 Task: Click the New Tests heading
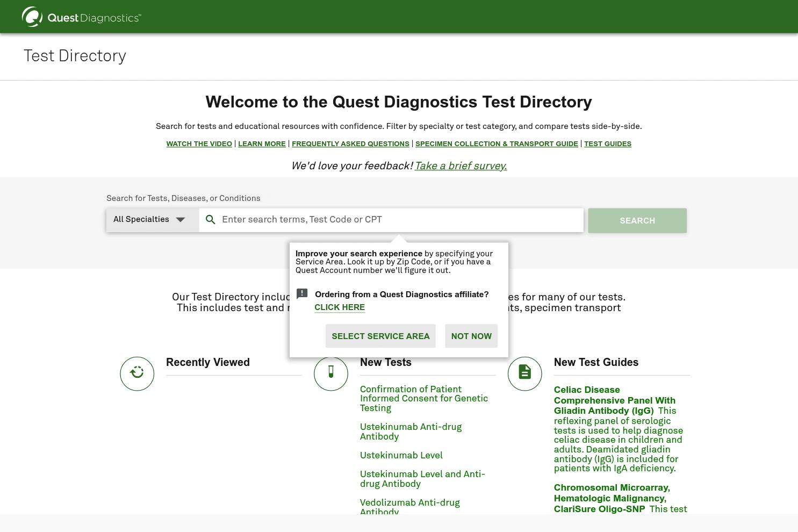pyautogui.click(x=386, y=362)
